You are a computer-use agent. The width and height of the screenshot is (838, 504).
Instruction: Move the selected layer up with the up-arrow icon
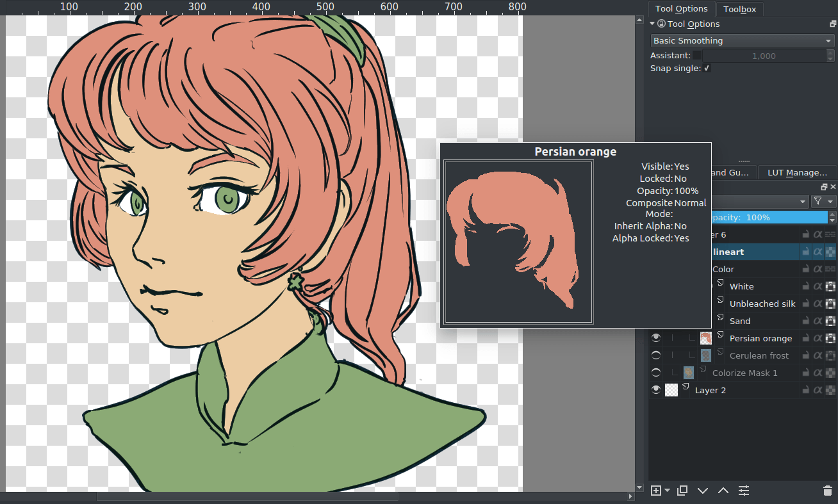tap(723, 490)
